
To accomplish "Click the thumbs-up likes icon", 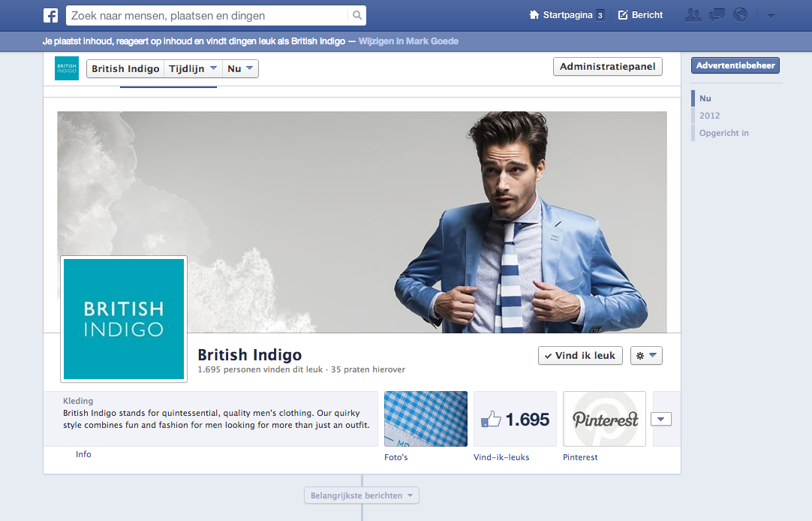I will [x=491, y=419].
